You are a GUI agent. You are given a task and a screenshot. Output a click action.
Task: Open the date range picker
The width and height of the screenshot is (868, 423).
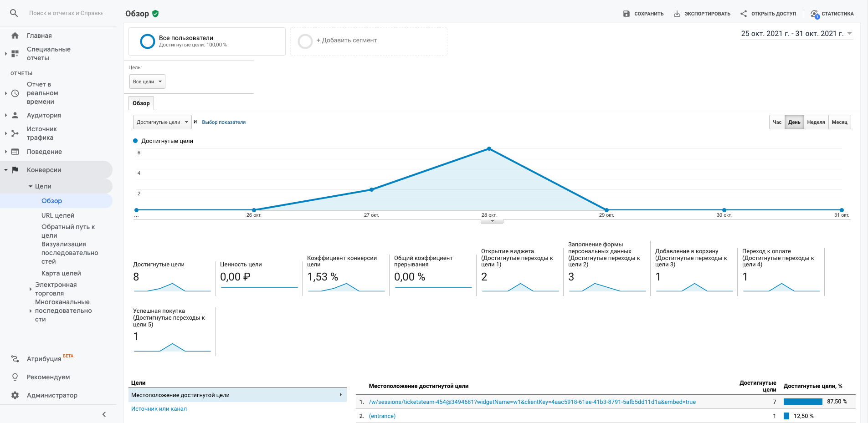click(x=796, y=34)
